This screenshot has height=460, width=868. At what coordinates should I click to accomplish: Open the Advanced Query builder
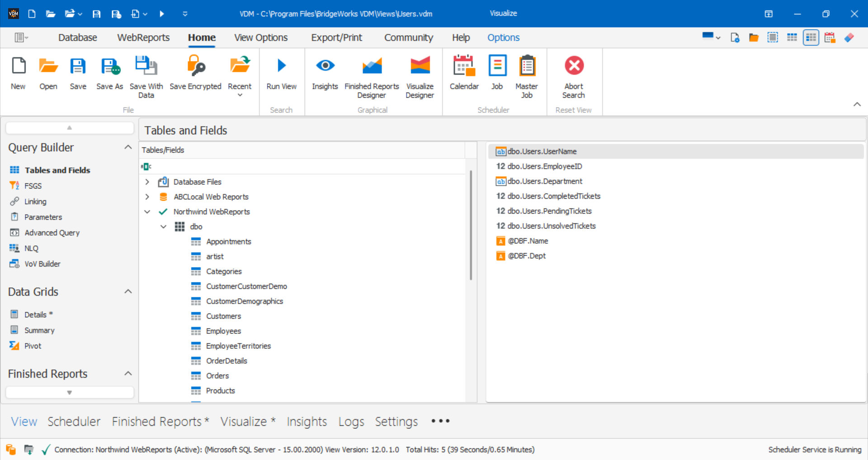(x=51, y=232)
